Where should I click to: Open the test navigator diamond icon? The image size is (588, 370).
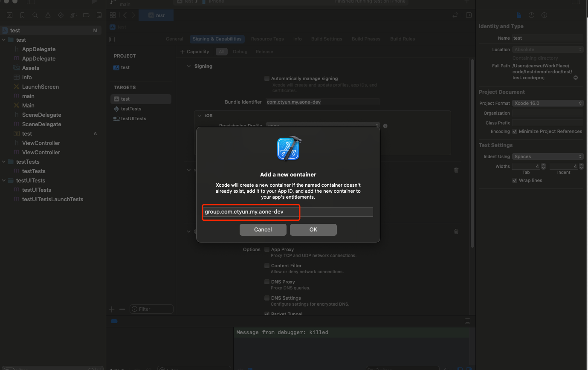point(61,15)
